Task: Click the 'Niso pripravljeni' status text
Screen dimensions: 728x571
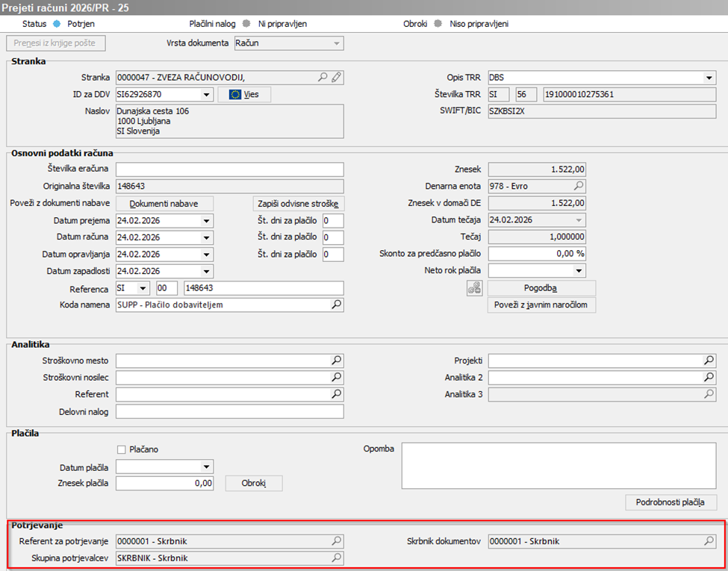Action: click(479, 24)
